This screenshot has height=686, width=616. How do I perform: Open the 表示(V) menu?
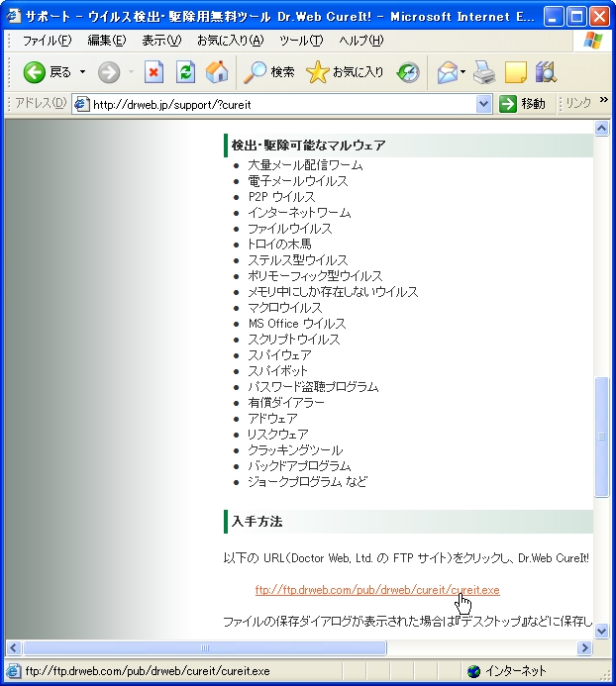point(161,41)
